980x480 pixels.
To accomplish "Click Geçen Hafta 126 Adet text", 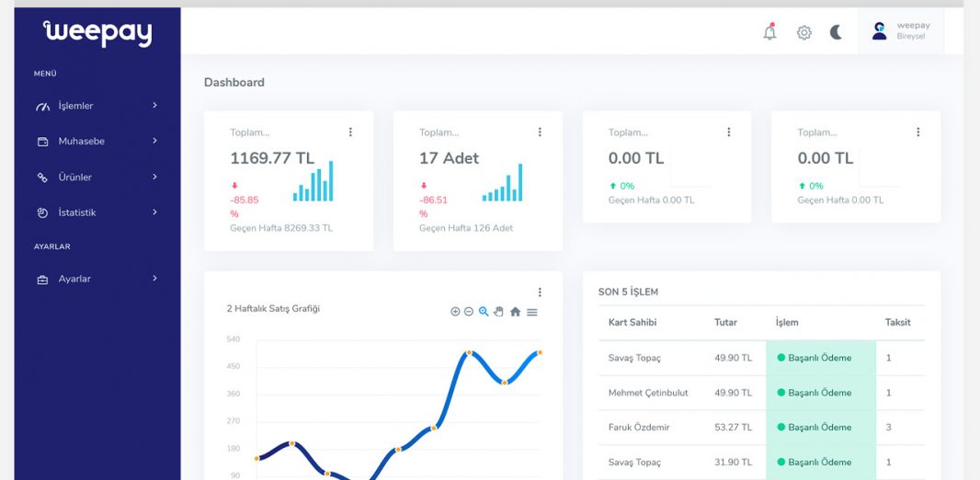I will tap(465, 228).
